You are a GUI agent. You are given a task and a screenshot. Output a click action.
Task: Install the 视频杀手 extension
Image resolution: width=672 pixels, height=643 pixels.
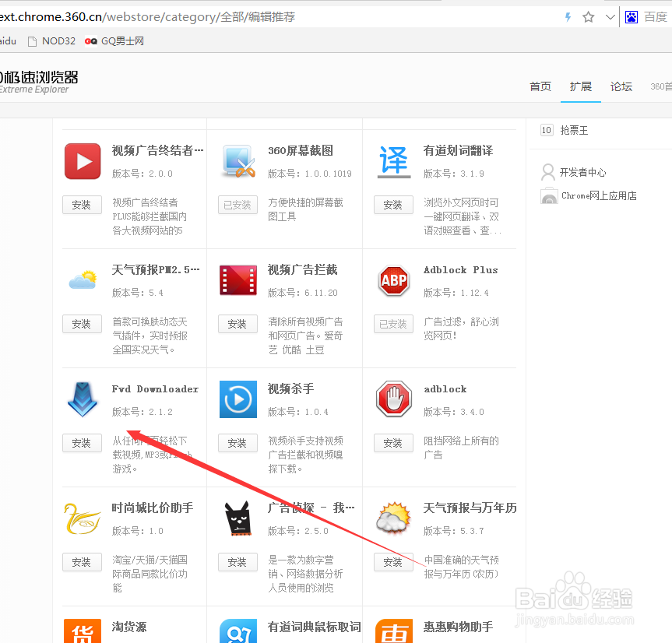pyautogui.click(x=237, y=443)
